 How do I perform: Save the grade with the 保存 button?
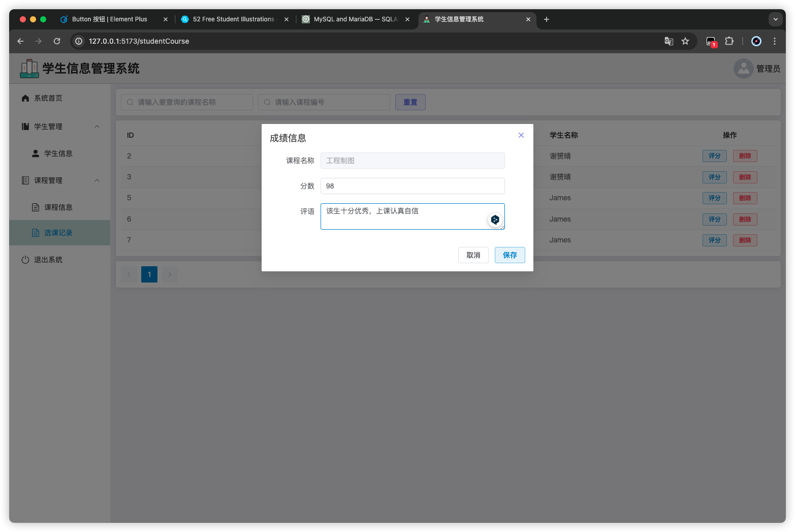click(510, 255)
